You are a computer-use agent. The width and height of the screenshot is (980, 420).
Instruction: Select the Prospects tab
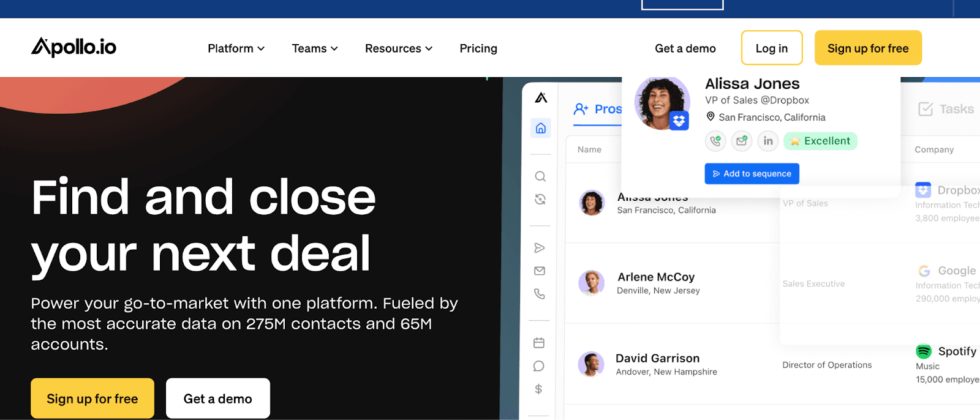[x=598, y=109]
